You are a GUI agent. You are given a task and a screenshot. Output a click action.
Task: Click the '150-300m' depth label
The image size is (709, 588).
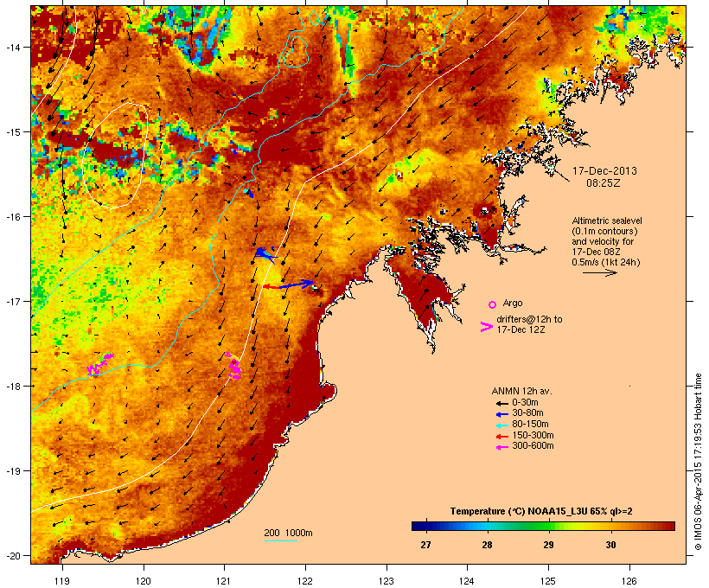click(x=533, y=435)
